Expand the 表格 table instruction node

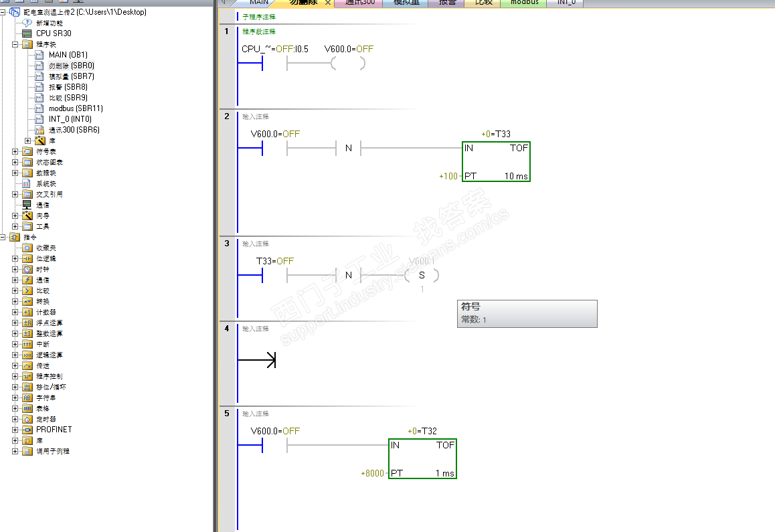pos(15,408)
